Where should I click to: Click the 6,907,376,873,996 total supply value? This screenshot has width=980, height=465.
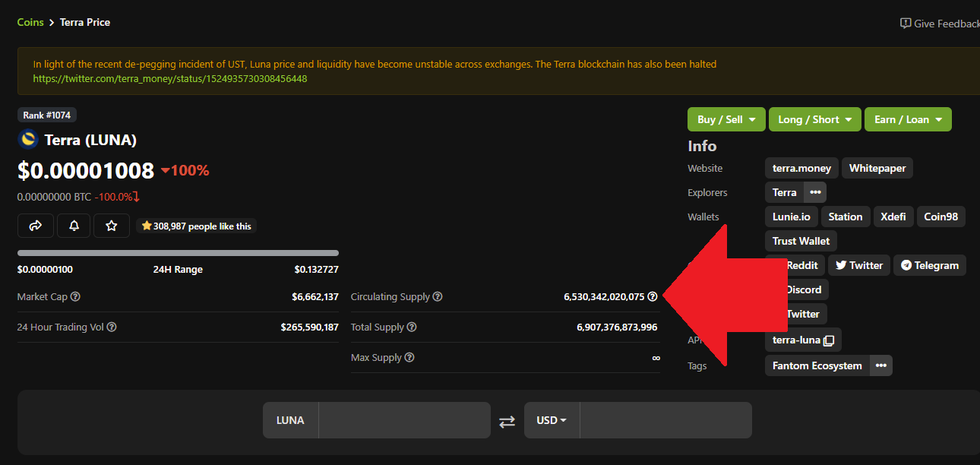click(x=617, y=327)
